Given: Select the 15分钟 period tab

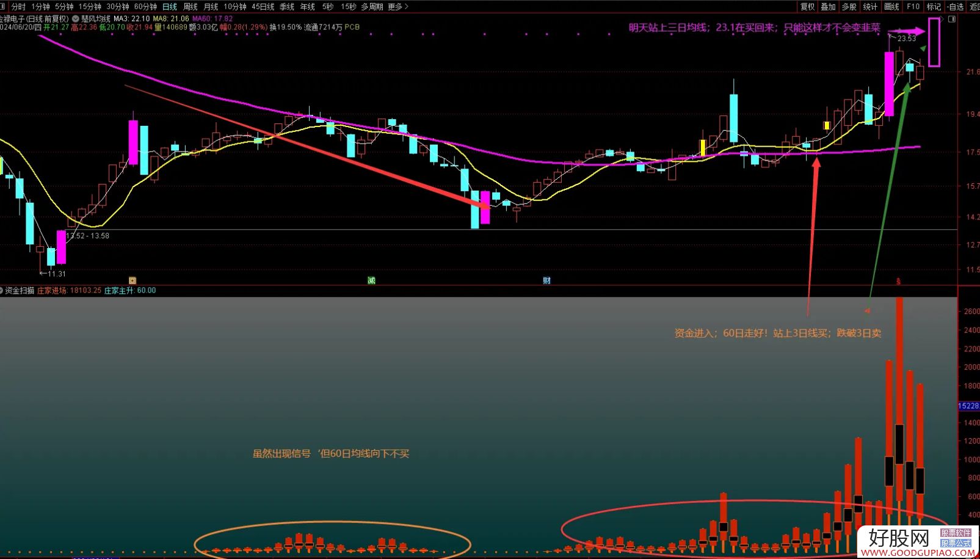Looking at the screenshot, I should click(x=90, y=7).
